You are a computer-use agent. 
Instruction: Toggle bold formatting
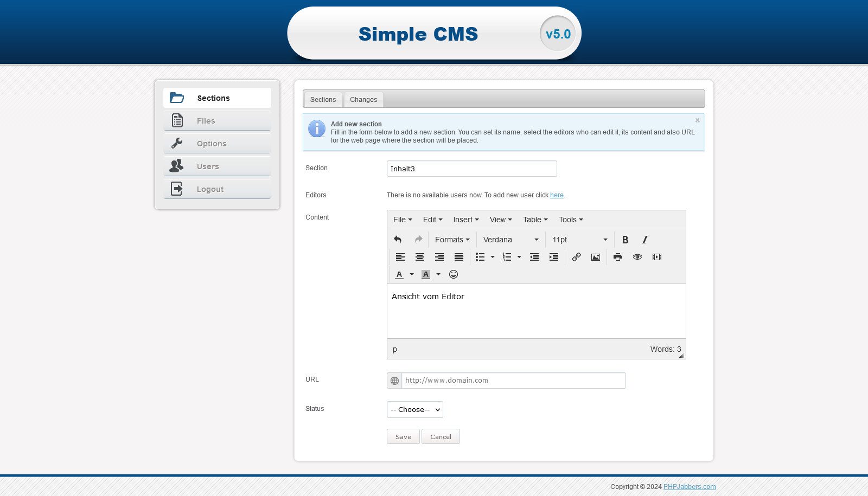click(x=625, y=240)
